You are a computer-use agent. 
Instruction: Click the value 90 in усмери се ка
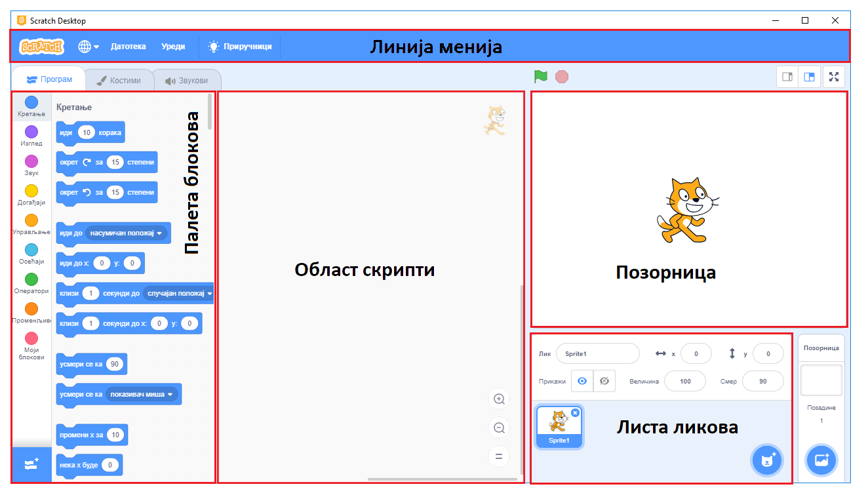[114, 364]
